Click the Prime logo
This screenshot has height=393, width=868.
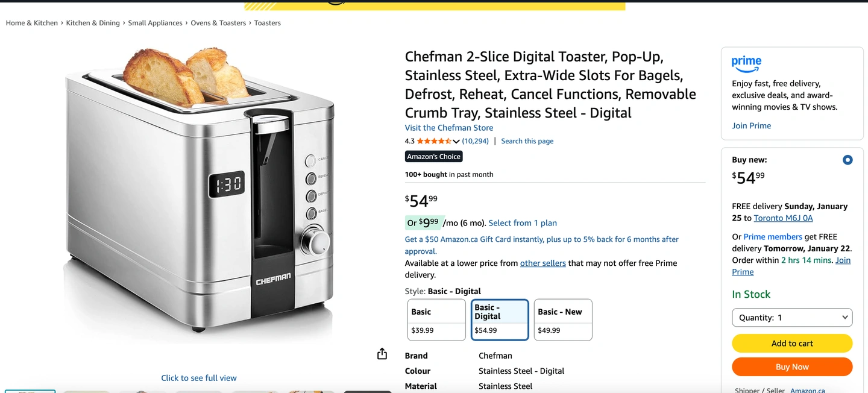[746, 63]
